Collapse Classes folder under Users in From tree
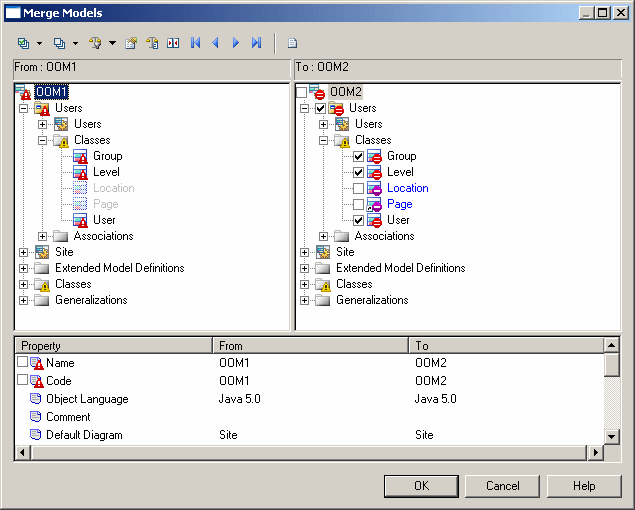 43,140
